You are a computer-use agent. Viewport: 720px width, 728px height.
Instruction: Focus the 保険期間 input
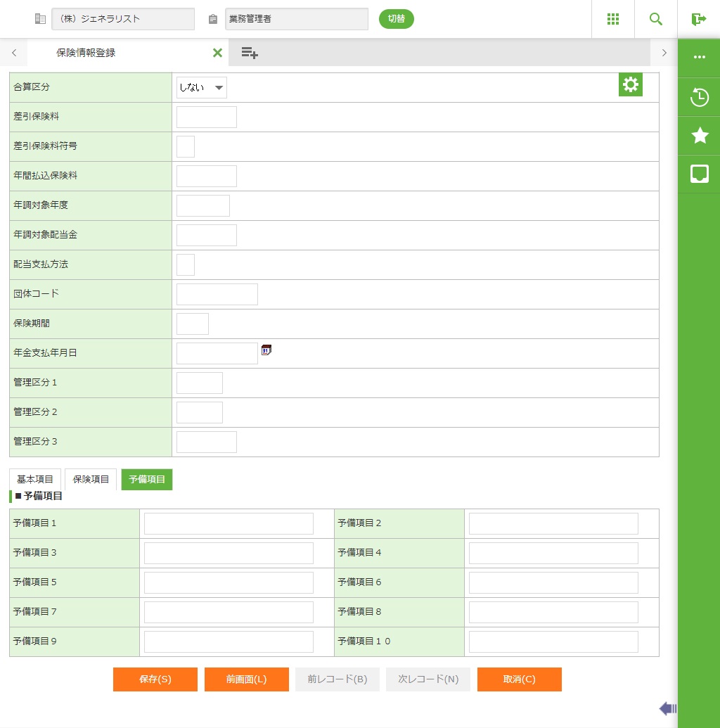pyautogui.click(x=193, y=324)
